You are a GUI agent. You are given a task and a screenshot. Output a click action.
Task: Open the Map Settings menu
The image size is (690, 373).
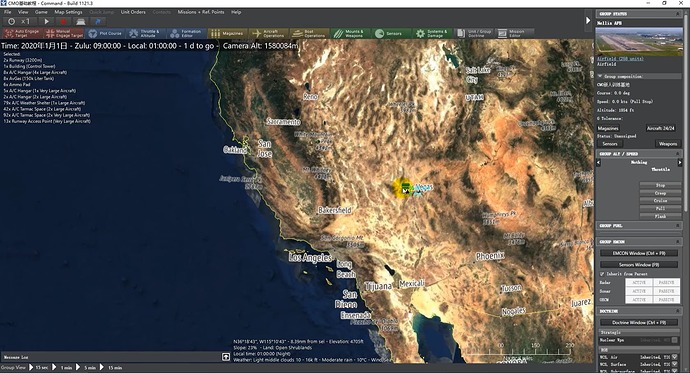tap(68, 12)
